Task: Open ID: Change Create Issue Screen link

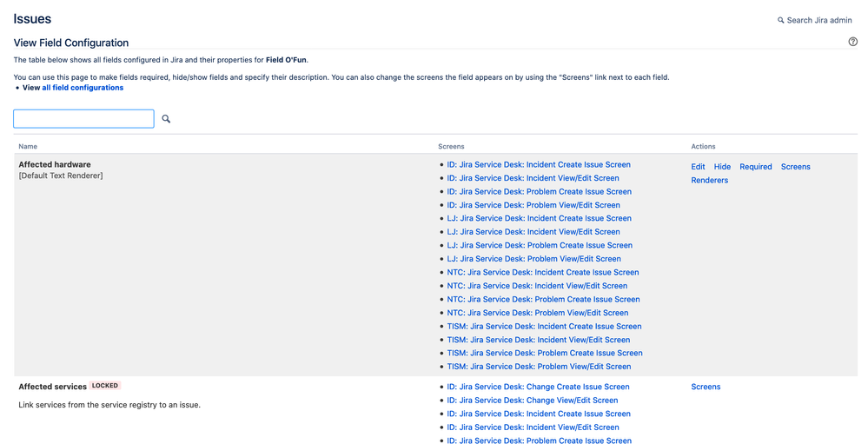Action: click(x=538, y=387)
